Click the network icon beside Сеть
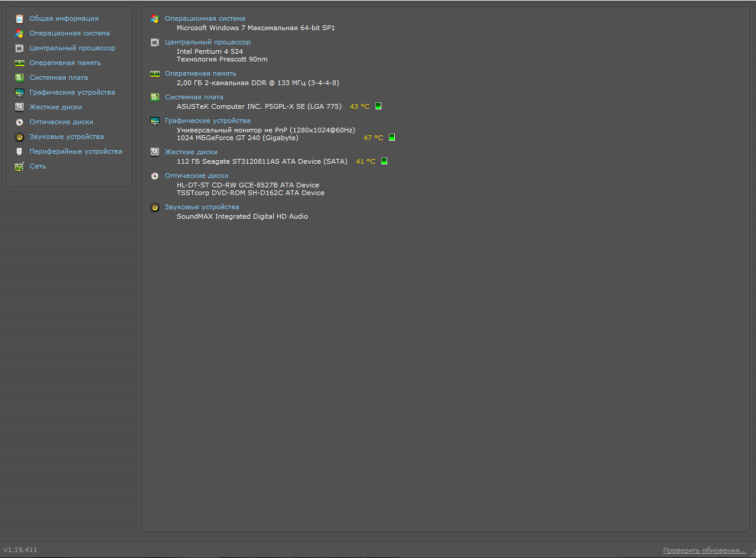 [x=20, y=166]
